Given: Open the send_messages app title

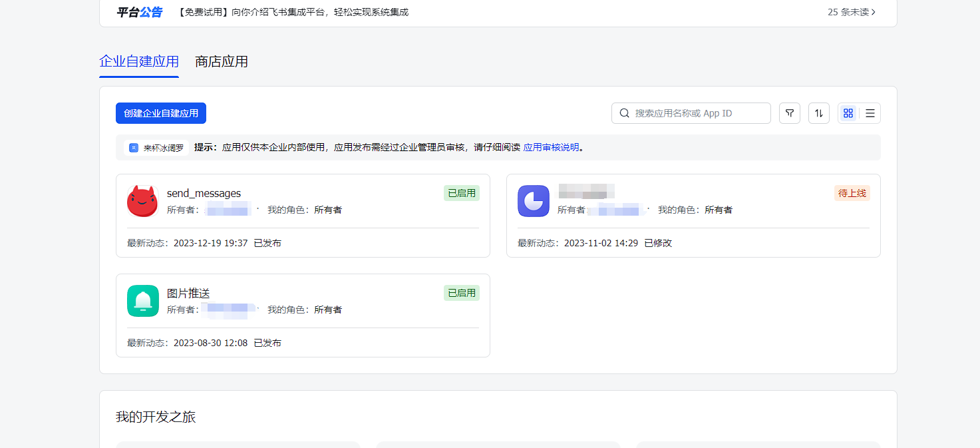Looking at the screenshot, I should [204, 193].
